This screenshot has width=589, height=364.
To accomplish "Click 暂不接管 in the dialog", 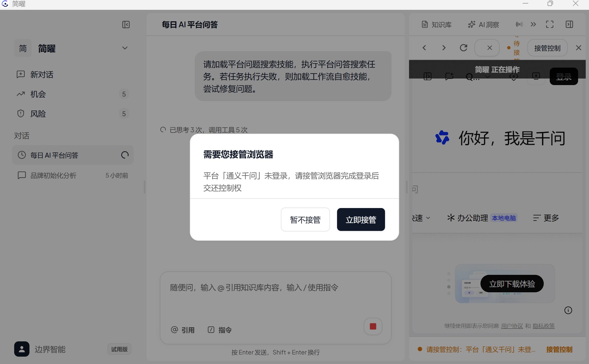I will click(x=305, y=219).
